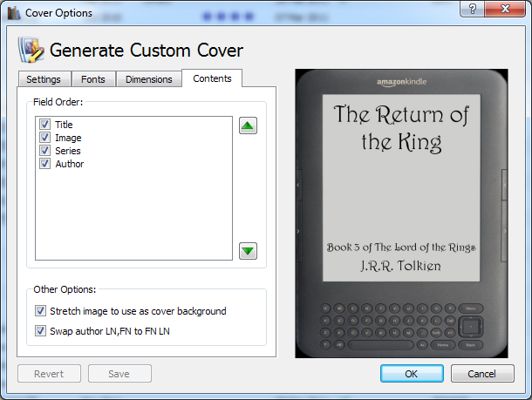532x400 pixels.
Task: Click the Generate Custom Cover header icon
Action: (31, 50)
